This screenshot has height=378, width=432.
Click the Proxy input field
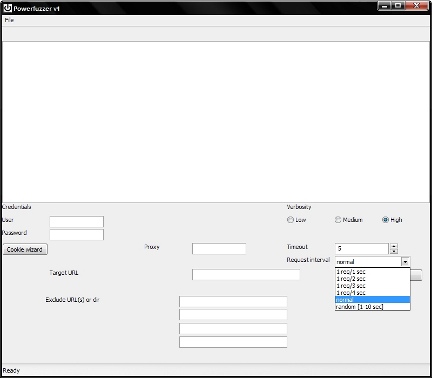tap(219, 249)
